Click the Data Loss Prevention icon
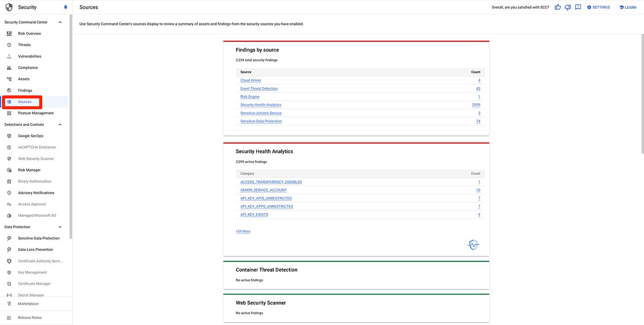Image resolution: width=644 pixels, height=325 pixels. tap(9, 250)
